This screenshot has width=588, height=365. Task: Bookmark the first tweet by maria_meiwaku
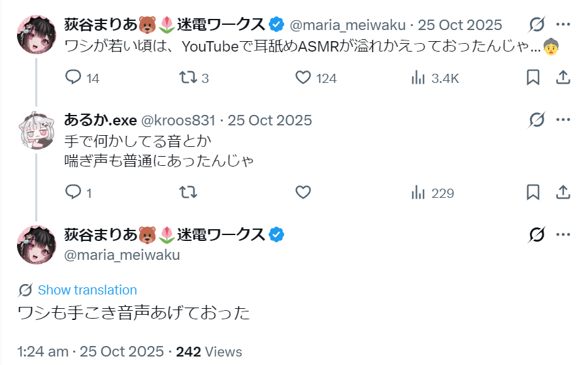point(533,78)
